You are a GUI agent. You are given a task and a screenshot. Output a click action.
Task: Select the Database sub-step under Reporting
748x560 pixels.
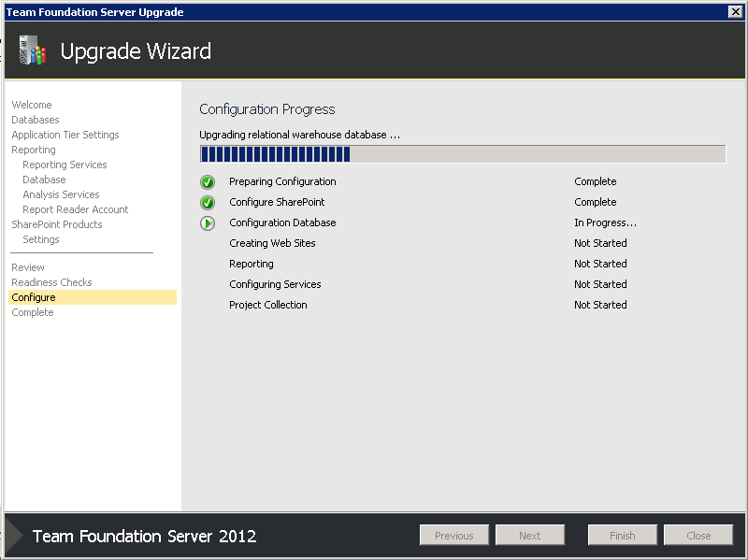44,179
